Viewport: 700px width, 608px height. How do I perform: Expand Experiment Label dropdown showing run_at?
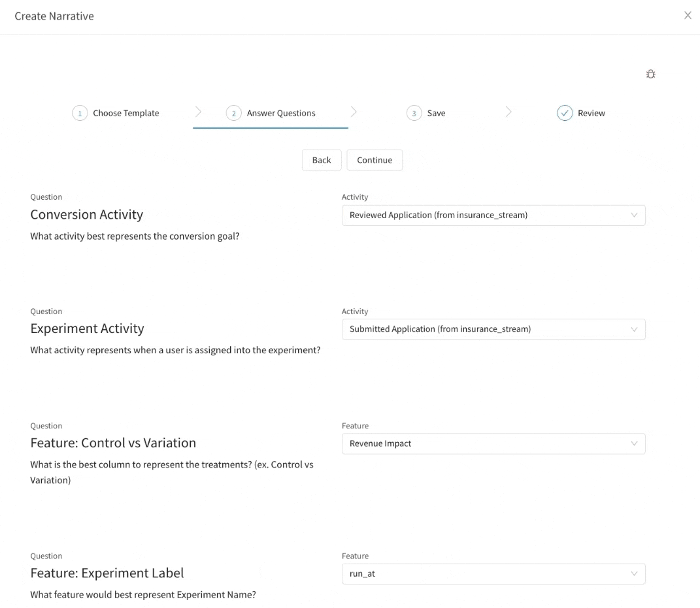pyautogui.click(x=493, y=574)
